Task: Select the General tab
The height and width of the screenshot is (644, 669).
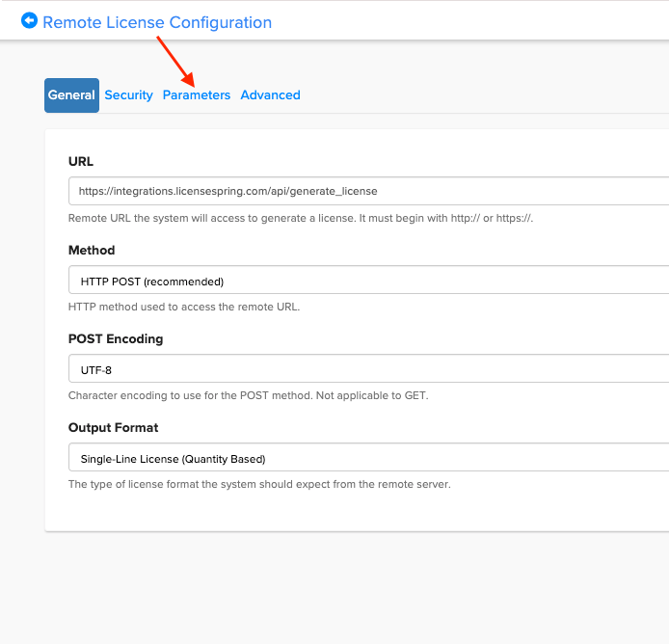Action: pyautogui.click(x=71, y=95)
